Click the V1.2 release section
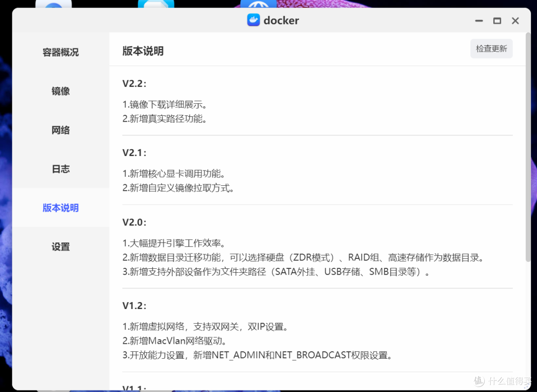This screenshot has width=537, height=392. coord(133,306)
